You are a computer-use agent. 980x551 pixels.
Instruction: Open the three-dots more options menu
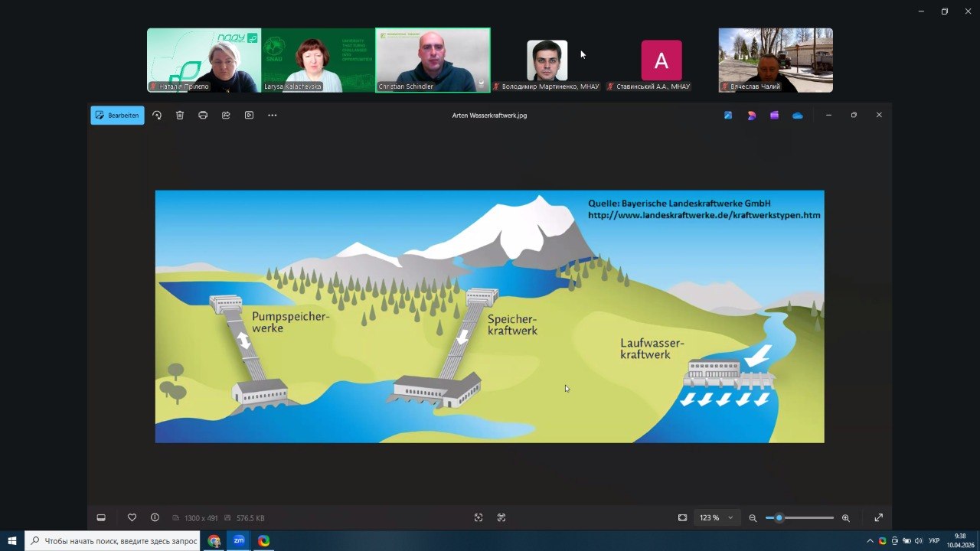tap(272, 116)
